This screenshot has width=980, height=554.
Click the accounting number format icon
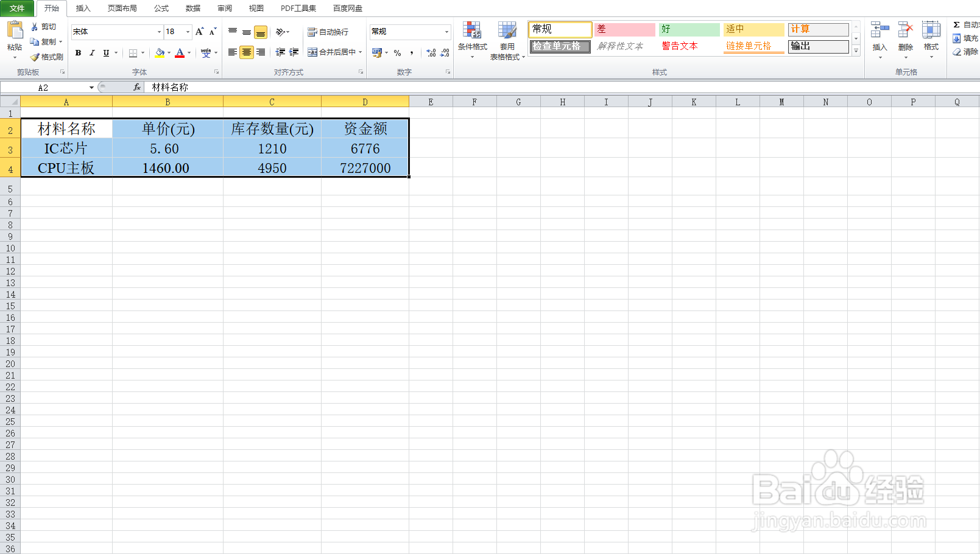377,53
